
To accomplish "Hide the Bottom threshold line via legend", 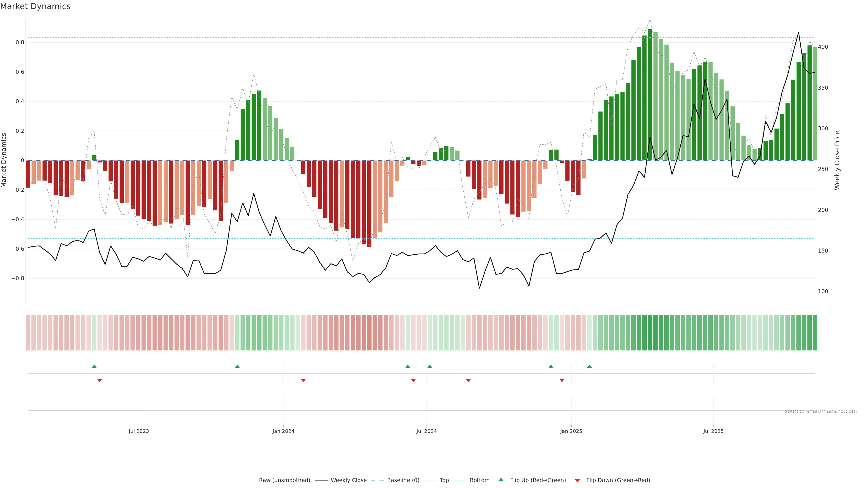I will click(x=479, y=480).
